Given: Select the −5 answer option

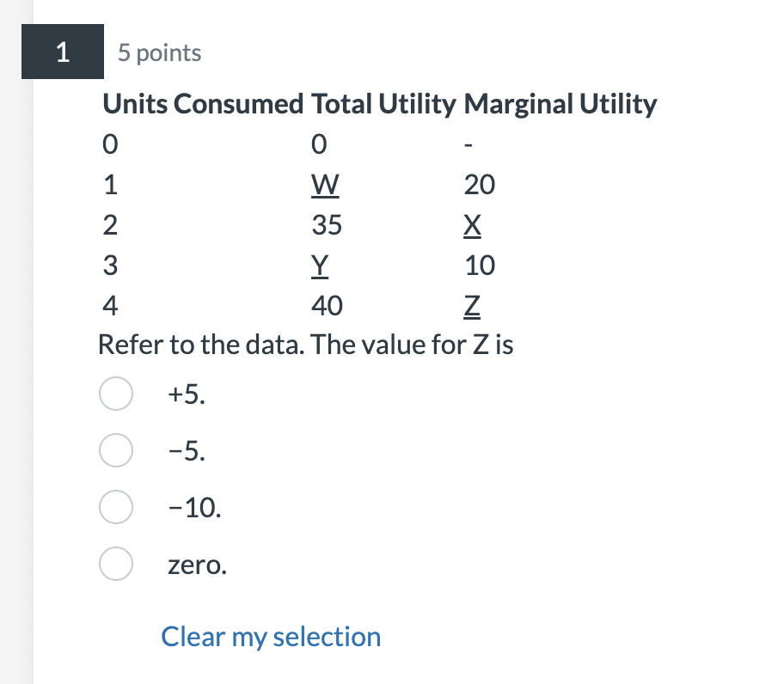Looking at the screenshot, I should [x=116, y=450].
